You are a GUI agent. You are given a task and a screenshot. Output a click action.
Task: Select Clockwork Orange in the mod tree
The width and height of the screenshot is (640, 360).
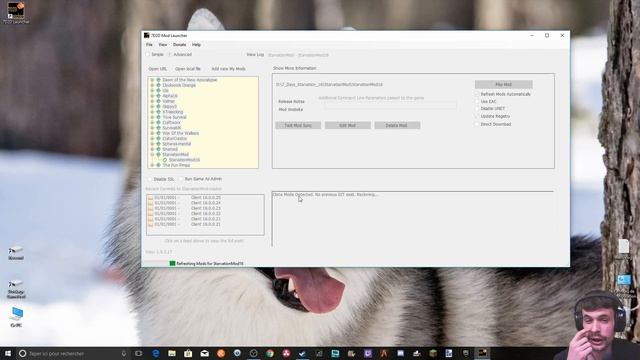(179, 85)
